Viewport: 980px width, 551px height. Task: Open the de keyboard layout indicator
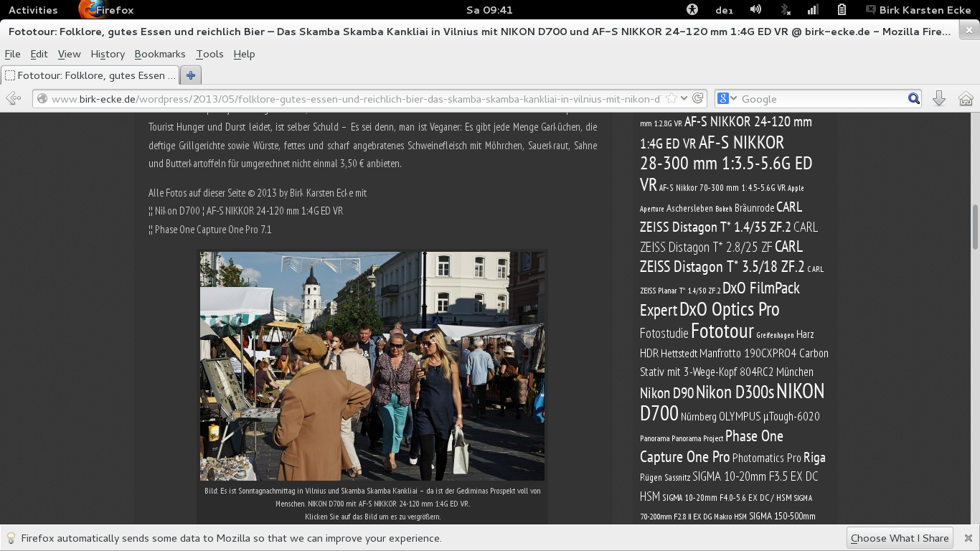coord(724,10)
